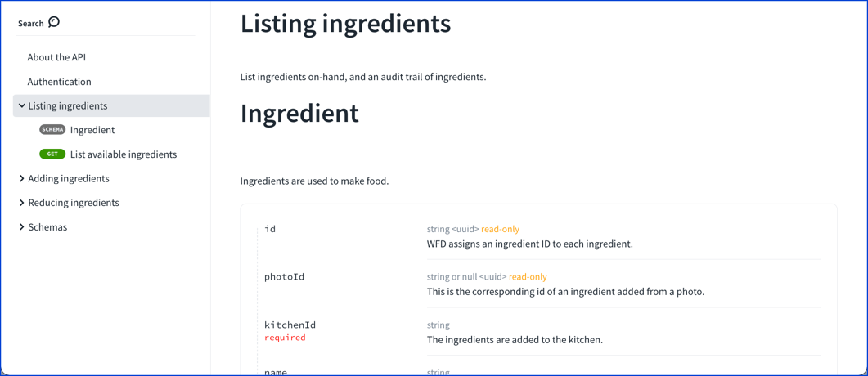Select Listing ingredients label in sidebar
This screenshot has height=376, width=868.
pyautogui.click(x=68, y=105)
